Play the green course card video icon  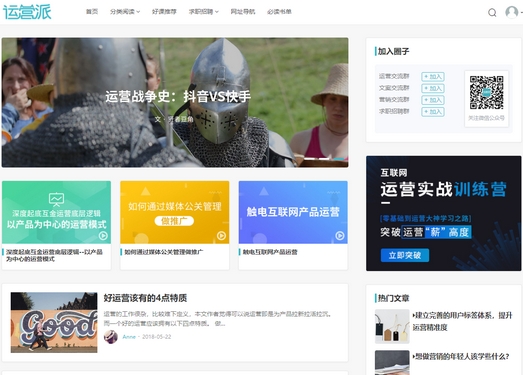pos(103,236)
